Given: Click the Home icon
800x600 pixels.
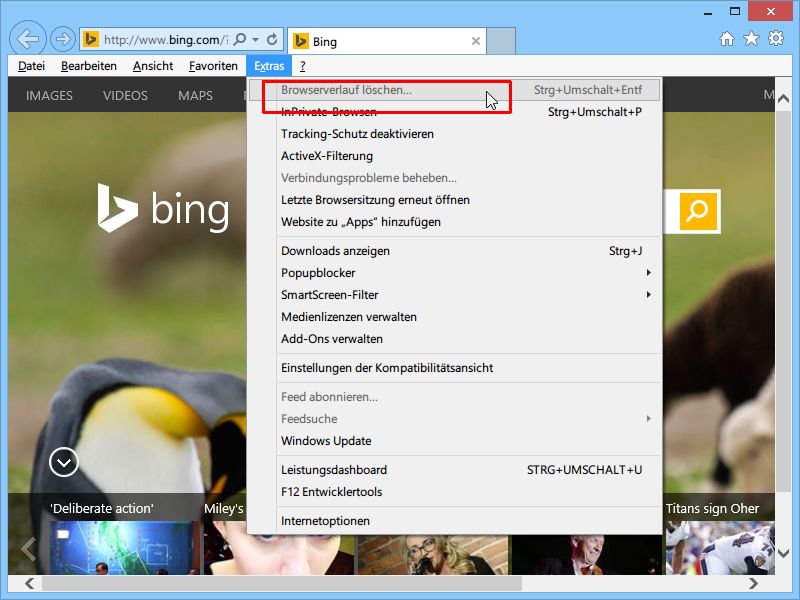Looking at the screenshot, I should tap(727, 38).
